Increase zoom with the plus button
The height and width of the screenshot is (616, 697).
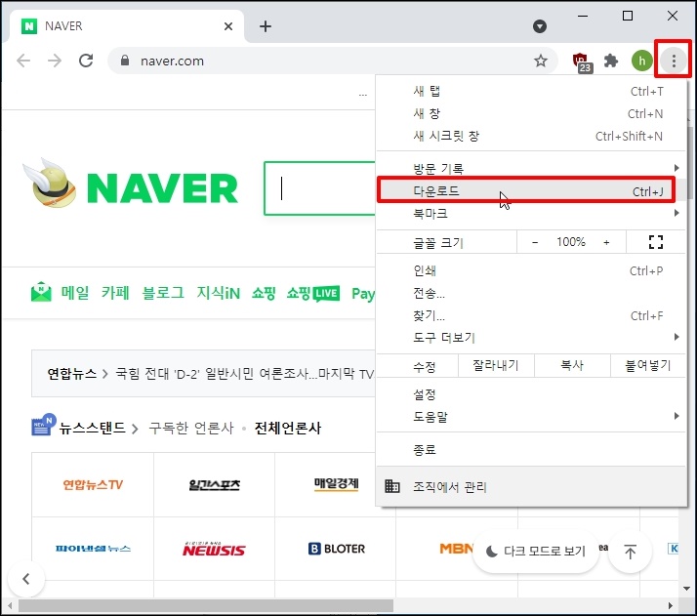tap(606, 242)
